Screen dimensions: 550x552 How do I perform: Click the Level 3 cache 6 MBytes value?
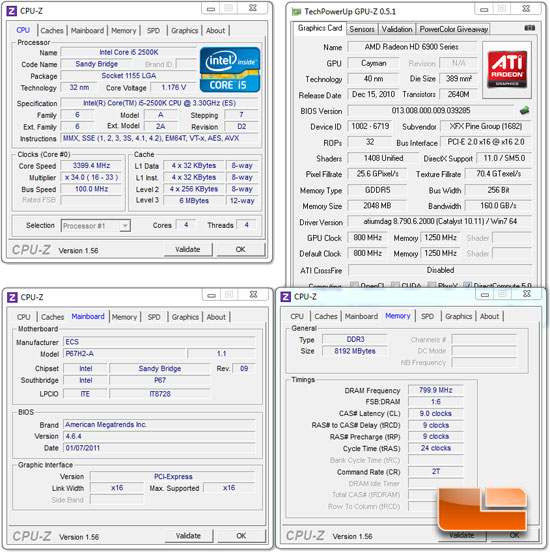pos(194,200)
